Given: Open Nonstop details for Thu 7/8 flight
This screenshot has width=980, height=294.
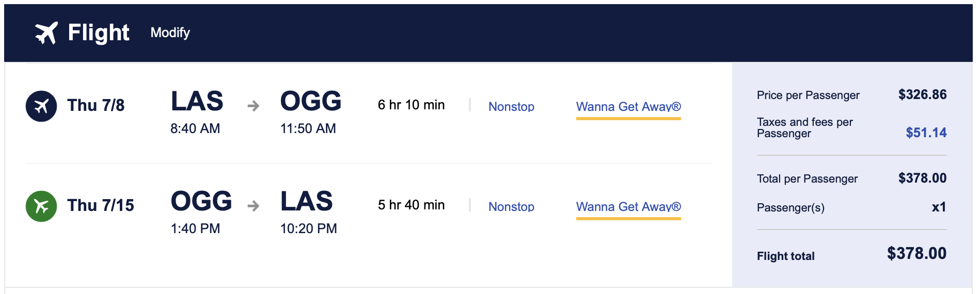Looking at the screenshot, I should tap(511, 106).
